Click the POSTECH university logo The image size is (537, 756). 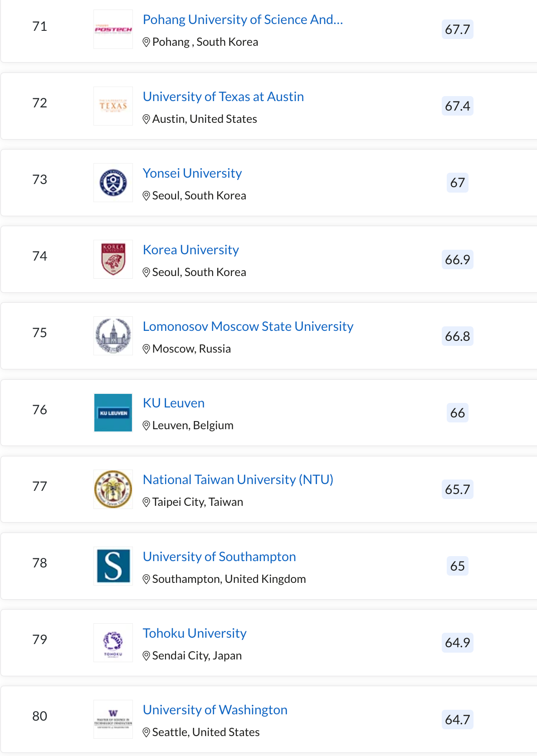(x=113, y=29)
